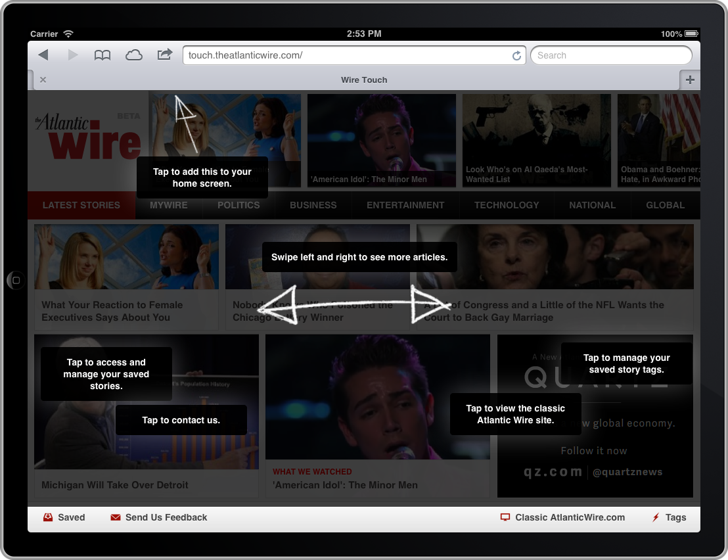Screen dimensions: 728x560
Task: Open the Global section
Action: coord(666,205)
